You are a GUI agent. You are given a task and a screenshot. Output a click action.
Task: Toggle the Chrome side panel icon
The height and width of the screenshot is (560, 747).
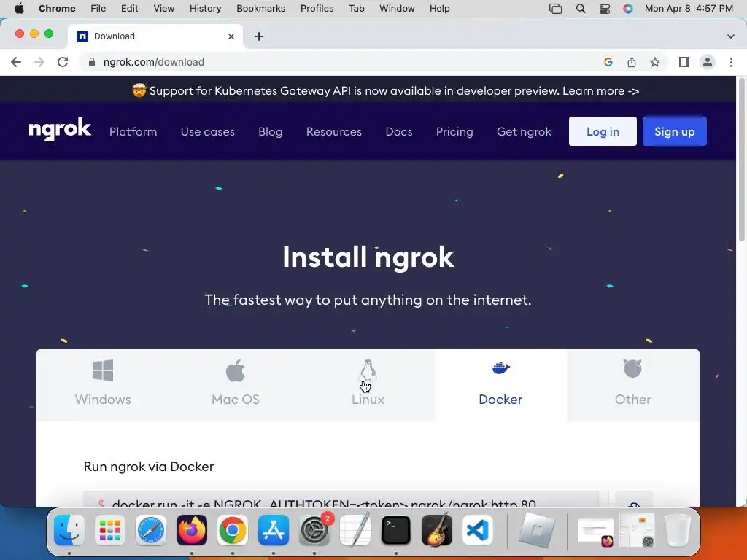[684, 62]
